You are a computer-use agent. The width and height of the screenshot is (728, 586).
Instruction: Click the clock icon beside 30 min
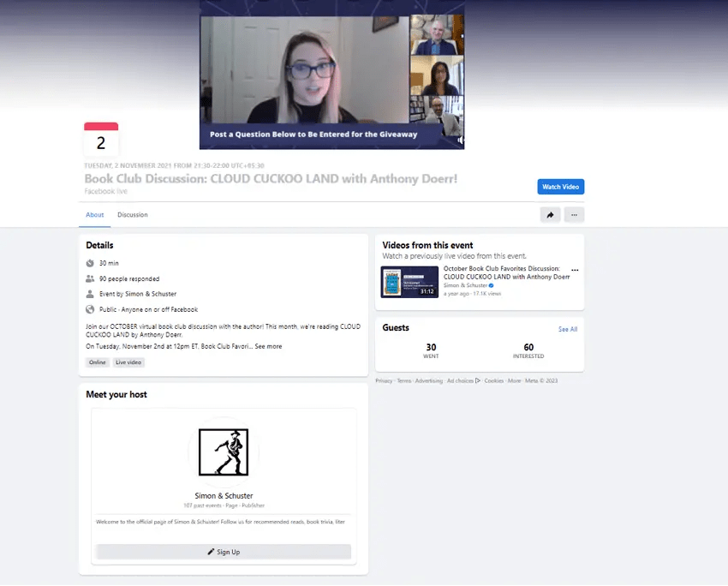90,263
